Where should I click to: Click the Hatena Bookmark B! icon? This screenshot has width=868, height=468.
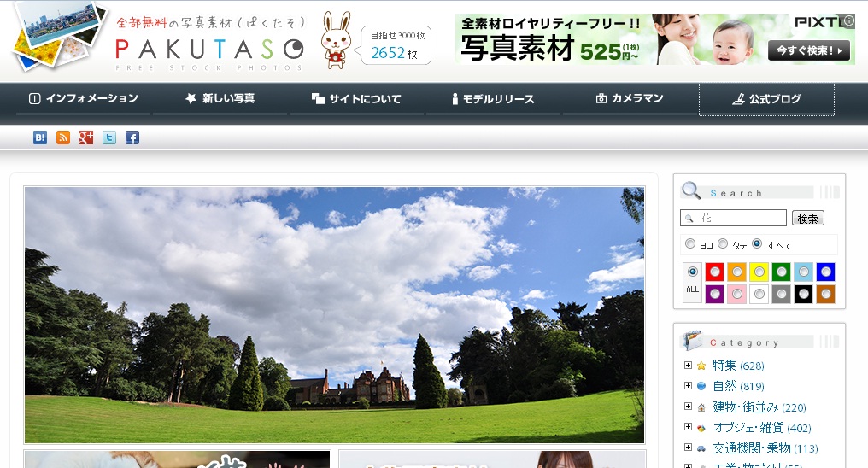(x=39, y=137)
